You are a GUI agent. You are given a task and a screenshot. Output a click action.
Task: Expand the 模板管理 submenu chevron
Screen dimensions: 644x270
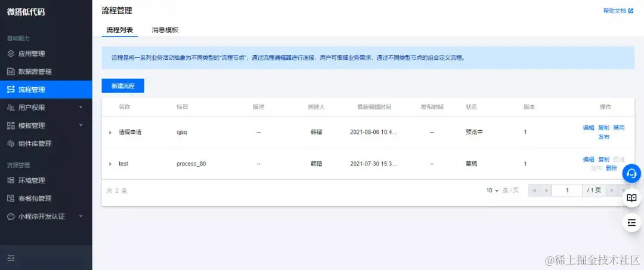80,125
